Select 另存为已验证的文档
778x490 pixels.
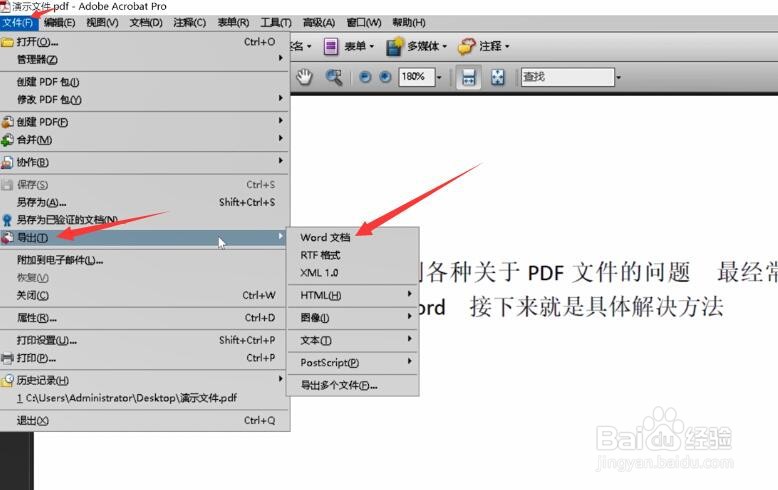coord(145,220)
